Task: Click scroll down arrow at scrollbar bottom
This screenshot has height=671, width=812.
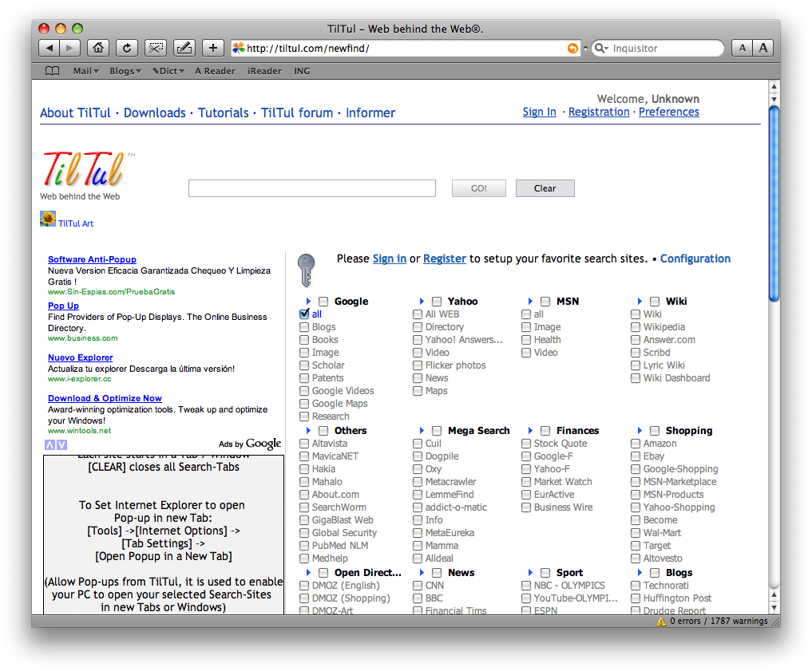Action: 774,608
